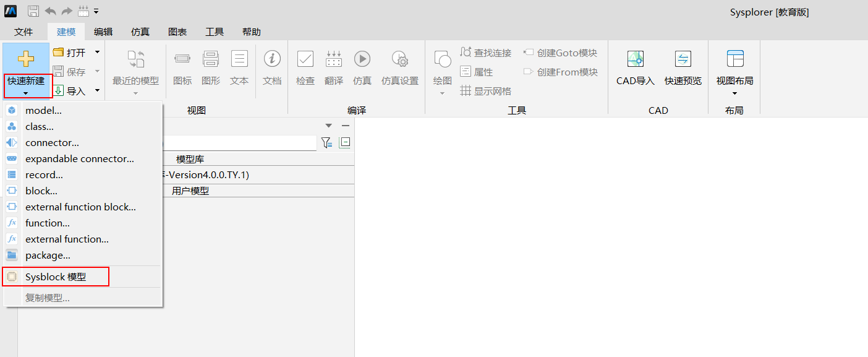This screenshot has height=357, width=868.
Task: Choose external function... menu entry
Action: point(83,239)
